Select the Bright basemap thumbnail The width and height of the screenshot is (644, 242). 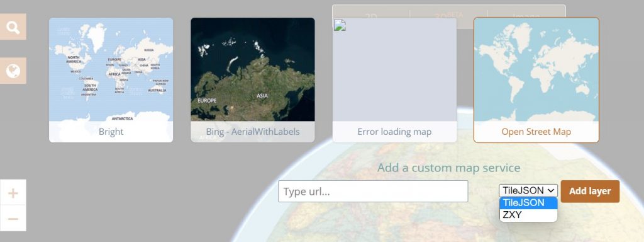111,80
